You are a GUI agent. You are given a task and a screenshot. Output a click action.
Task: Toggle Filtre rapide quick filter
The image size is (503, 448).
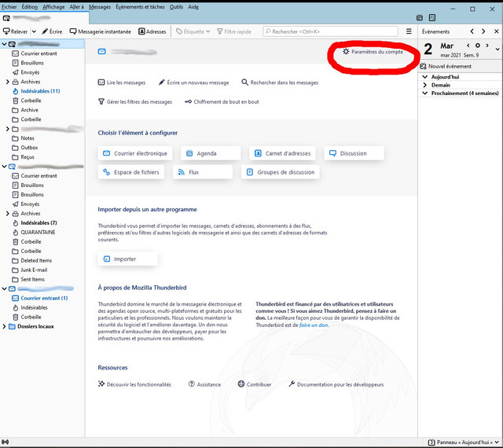(234, 31)
